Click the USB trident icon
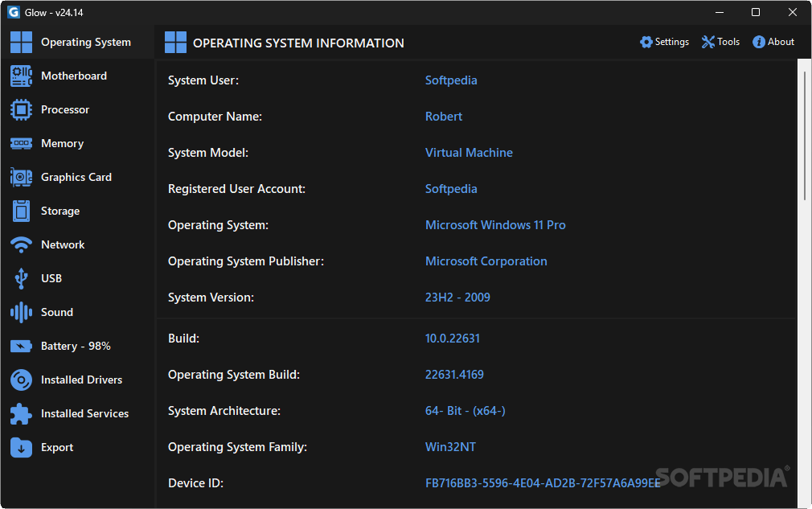Screen dimensions: 812x509 21,278
